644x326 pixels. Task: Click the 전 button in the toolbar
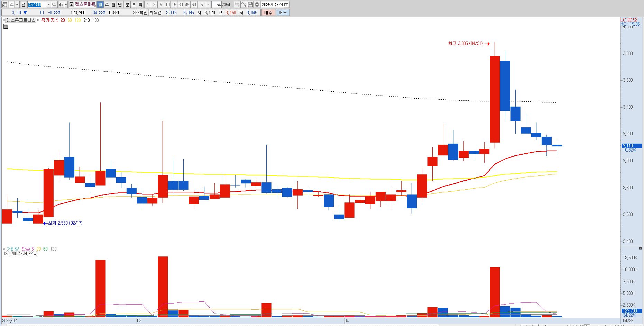[23, 4]
